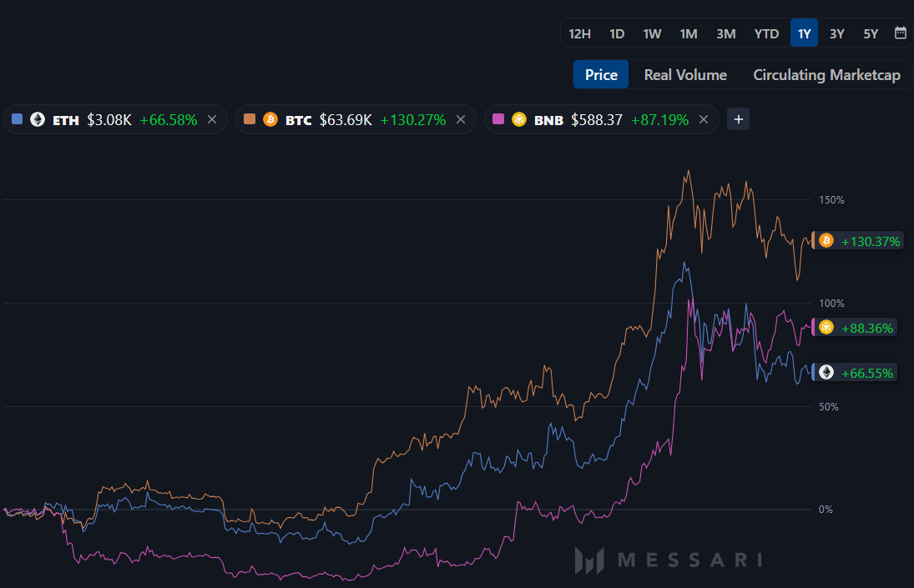The width and height of the screenshot is (914, 588).
Task: Select the 5Y time range
Action: 871,33
